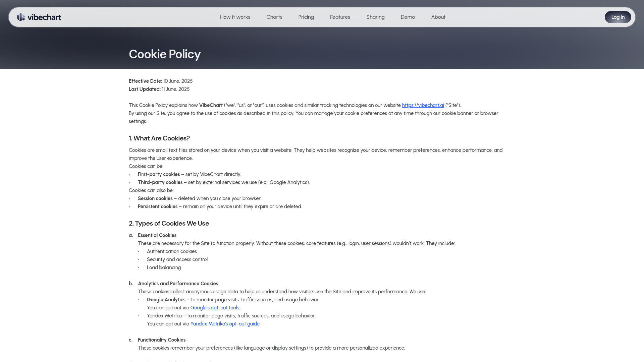Image resolution: width=644 pixels, height=362 pixels.
Task: Open the How it works menu item
Action: 235,17
